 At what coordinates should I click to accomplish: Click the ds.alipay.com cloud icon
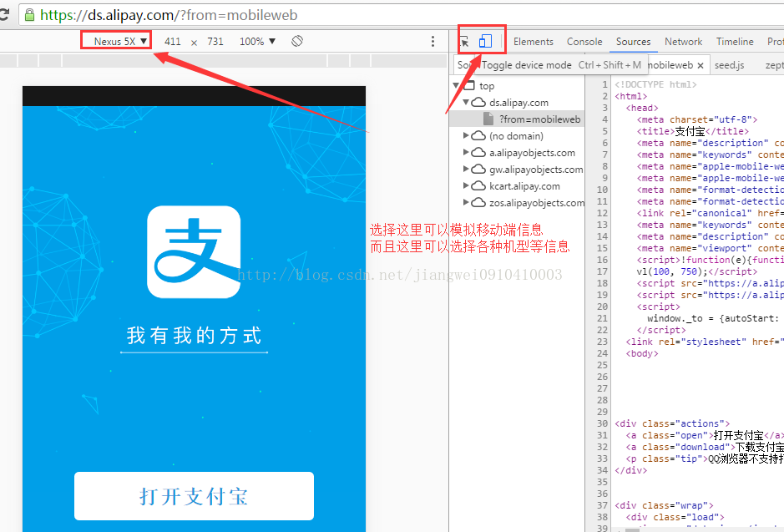(478, 102)
